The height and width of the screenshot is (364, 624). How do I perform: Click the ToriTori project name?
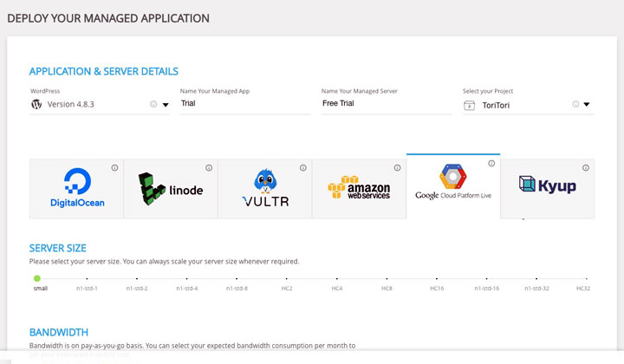coord(496,106)
